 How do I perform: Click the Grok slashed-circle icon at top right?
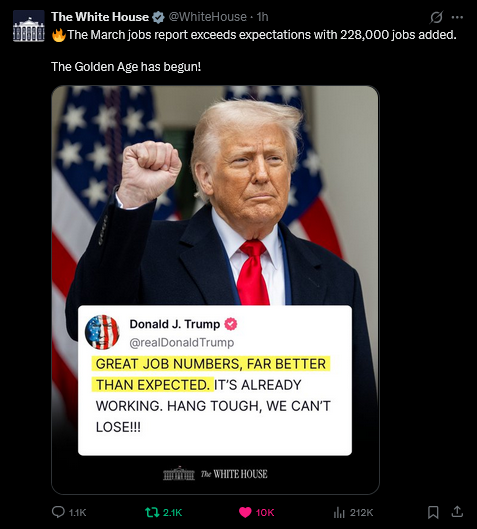point(436,17)
